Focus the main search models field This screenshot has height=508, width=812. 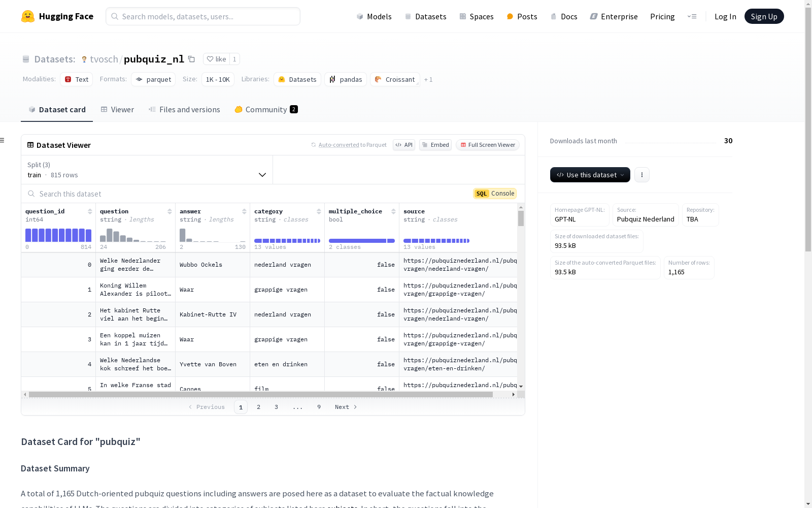(x=203, y=16)
